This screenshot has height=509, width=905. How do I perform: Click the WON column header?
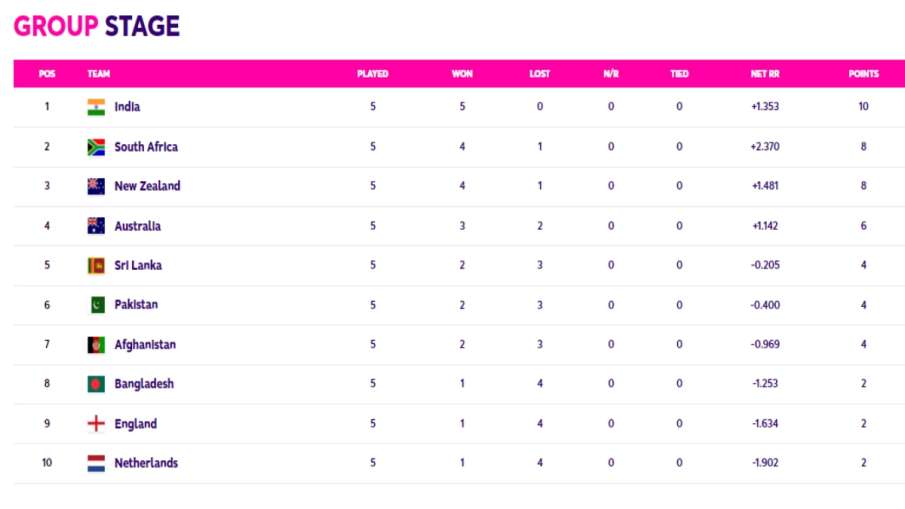coord(462,74)
